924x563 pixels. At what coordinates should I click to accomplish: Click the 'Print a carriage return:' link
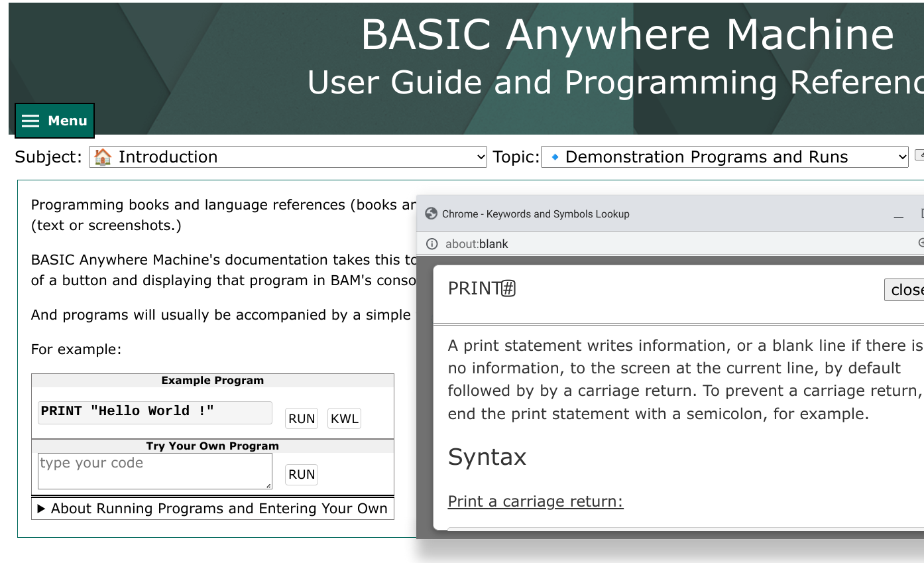click(536, 501)
